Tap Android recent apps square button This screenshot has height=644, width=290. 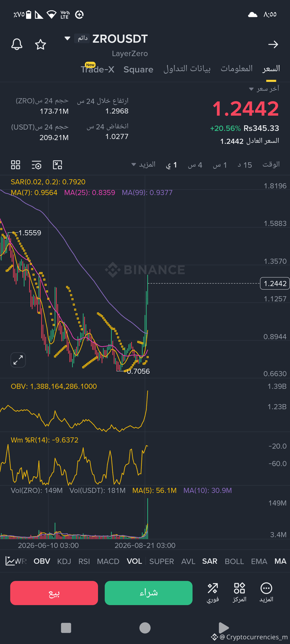point(66,628)
